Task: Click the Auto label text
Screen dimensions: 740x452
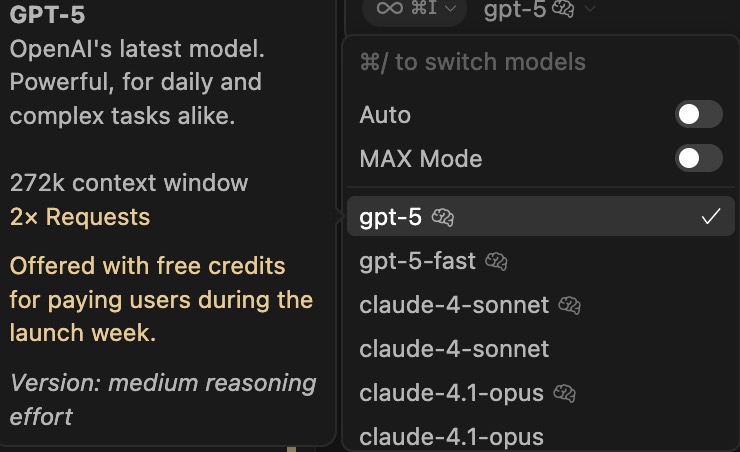Action: tap(385, 115)
